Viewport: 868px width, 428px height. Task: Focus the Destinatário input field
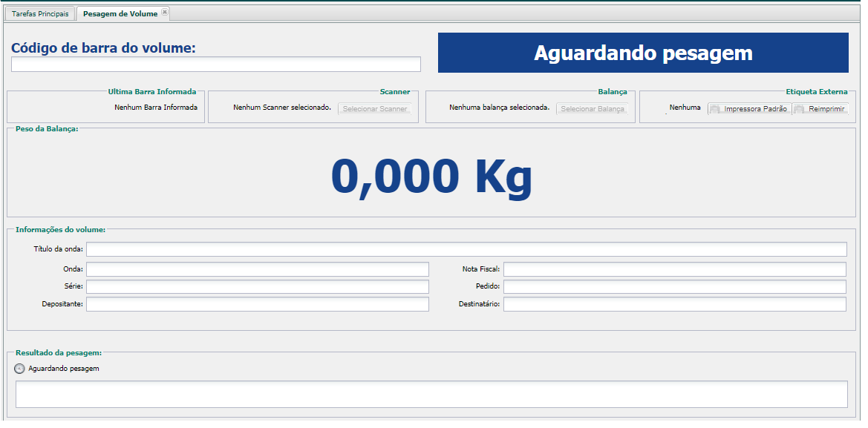click(x=675, y=304)
